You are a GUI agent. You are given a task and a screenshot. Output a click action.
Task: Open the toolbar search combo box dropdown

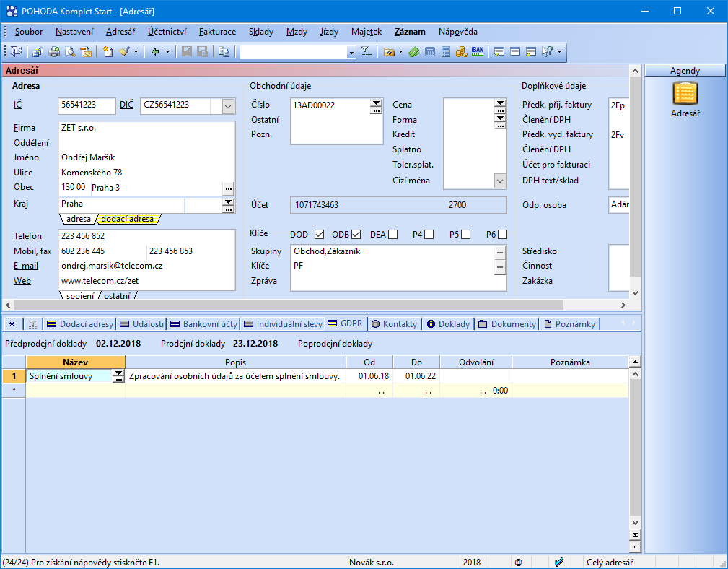tap(351, 53)
